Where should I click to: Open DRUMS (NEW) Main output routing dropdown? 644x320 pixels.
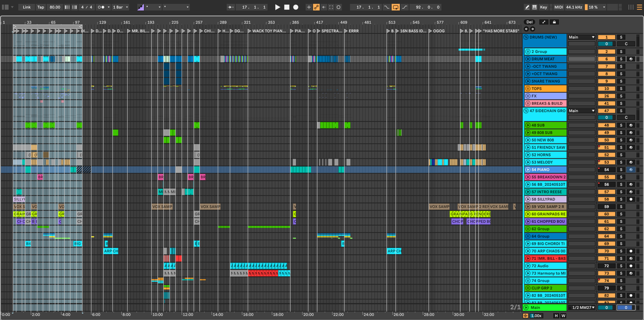point(582,37)
